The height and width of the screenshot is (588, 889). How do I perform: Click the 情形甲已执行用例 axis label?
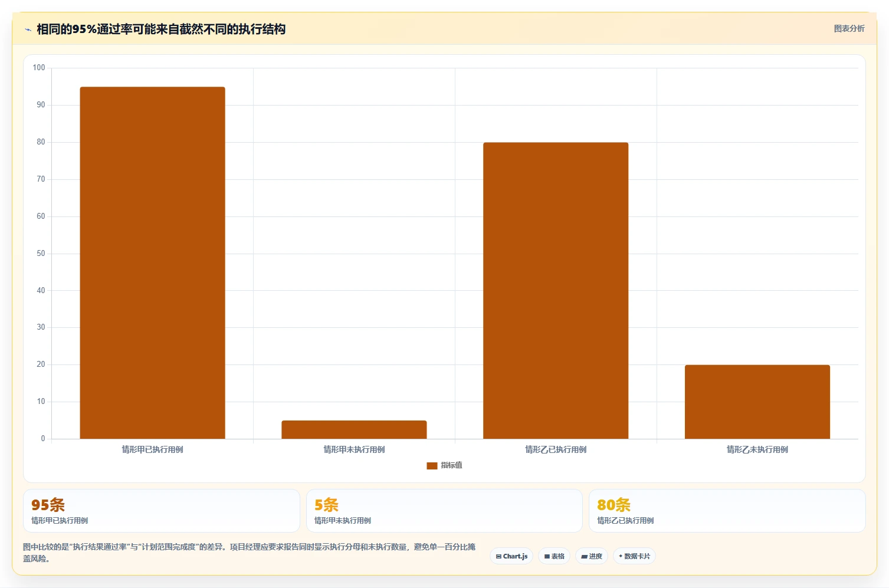152,449
